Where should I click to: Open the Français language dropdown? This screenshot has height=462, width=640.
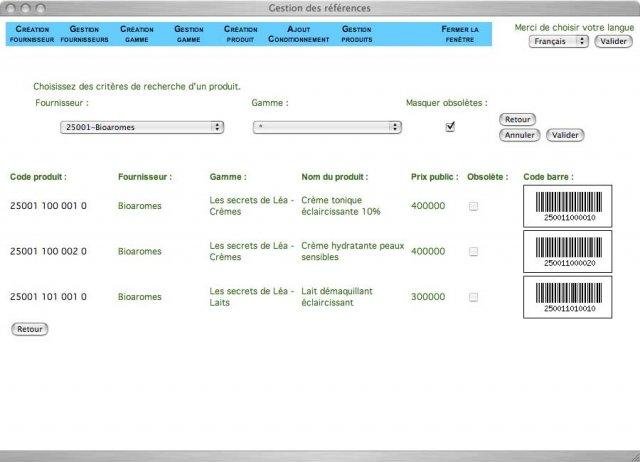[x=558, y=41]
